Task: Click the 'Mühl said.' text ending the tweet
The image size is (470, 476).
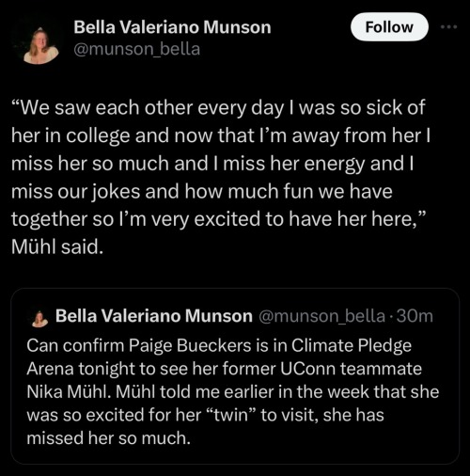Action: 57,246
